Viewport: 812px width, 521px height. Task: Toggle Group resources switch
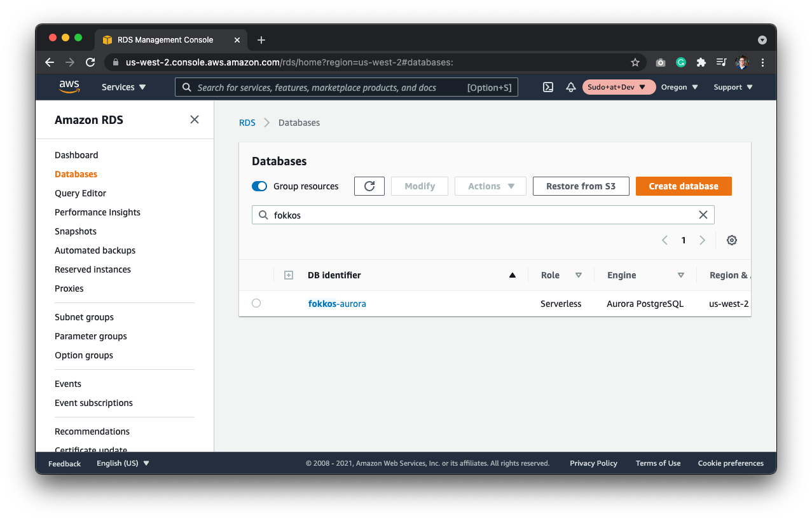[x=259, y=186]
